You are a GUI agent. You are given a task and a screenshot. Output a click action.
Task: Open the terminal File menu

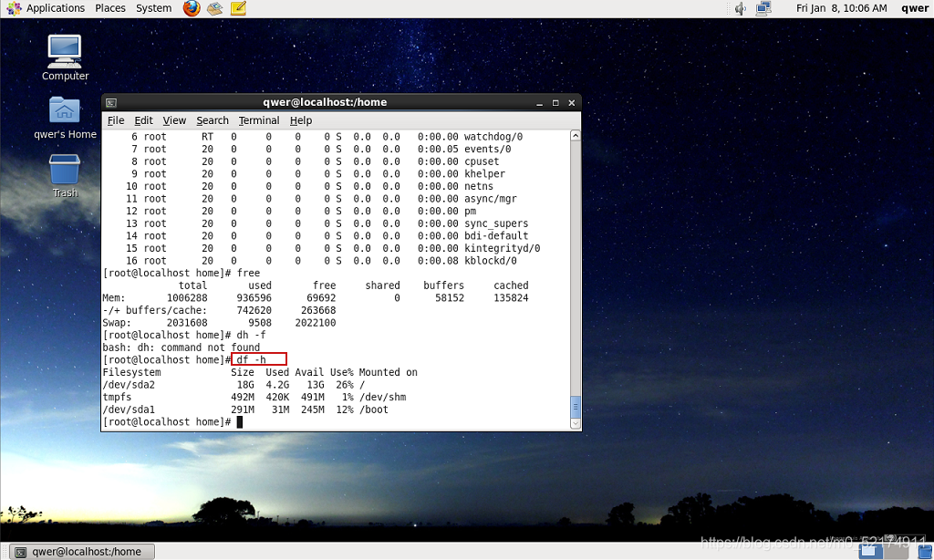(x=116, y=120)
